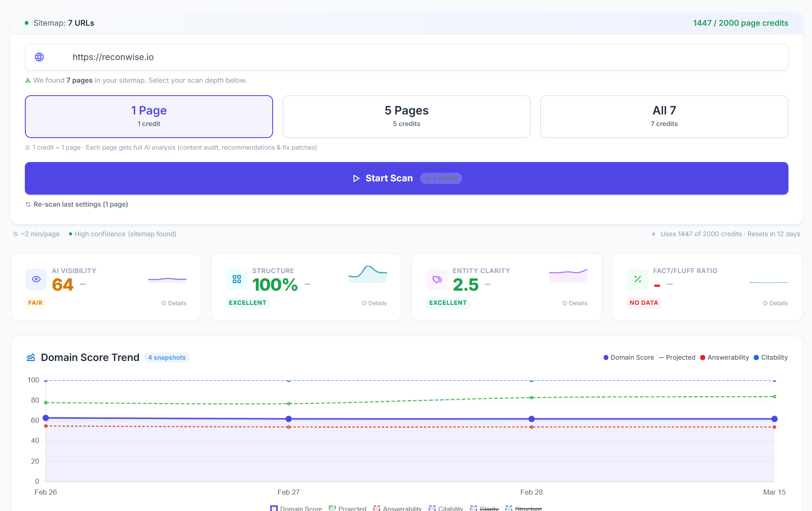Screen dimensions: 812x511
Task: Click the globe icon in URL field
Action: click(x=39, y=57)
